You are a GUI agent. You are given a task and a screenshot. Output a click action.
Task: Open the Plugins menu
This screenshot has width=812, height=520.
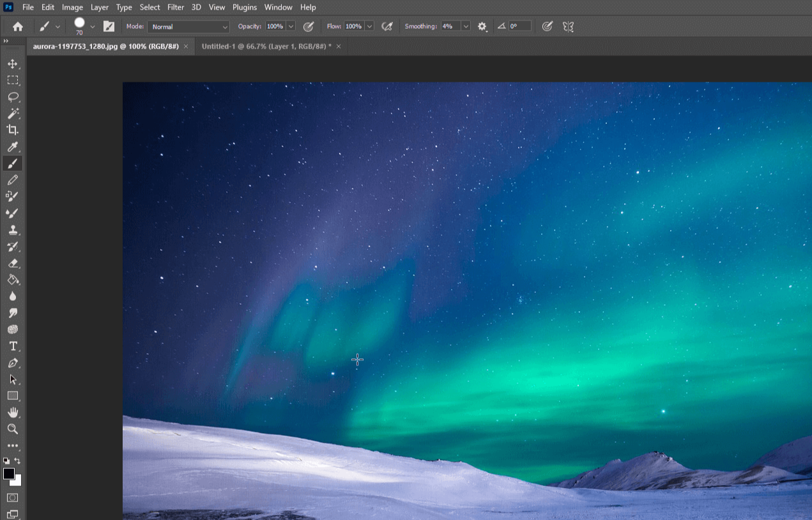coord(245,8)
